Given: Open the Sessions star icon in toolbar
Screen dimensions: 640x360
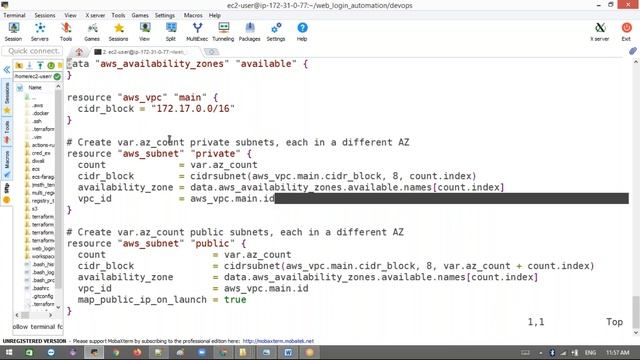Looking at the screenshot, I should tap(118, 31).
